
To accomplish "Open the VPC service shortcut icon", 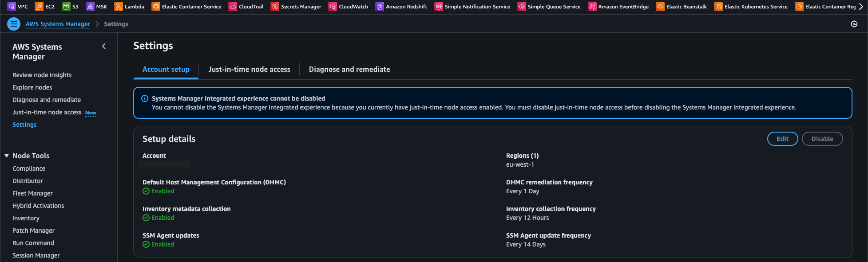I will 12,7.
